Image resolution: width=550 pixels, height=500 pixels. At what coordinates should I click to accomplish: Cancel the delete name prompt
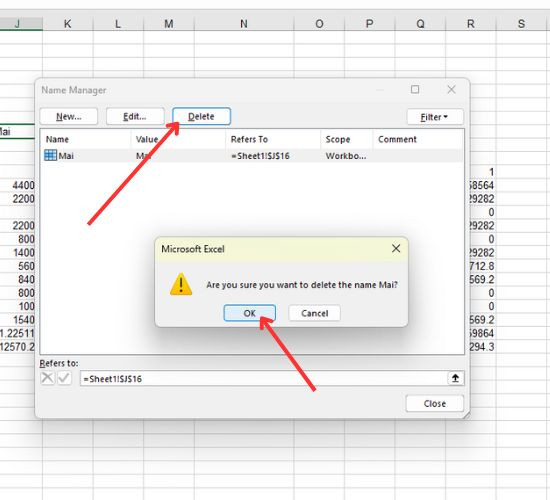tap(314, 313)
